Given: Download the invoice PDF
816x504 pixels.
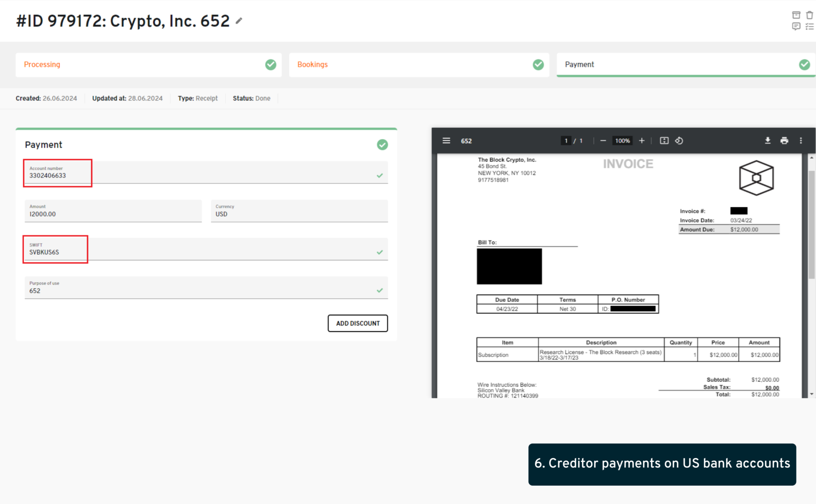Looking at the screenshot, I should 768,141.
